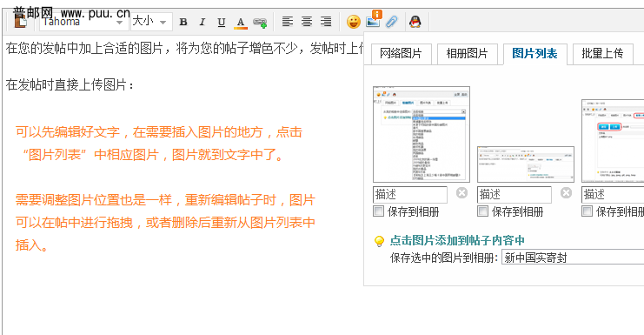Image resolution: width=644 pixels, height=335 pixels.
Task: Check 保存到相册 under the first image
Action: tap(378, 211)
